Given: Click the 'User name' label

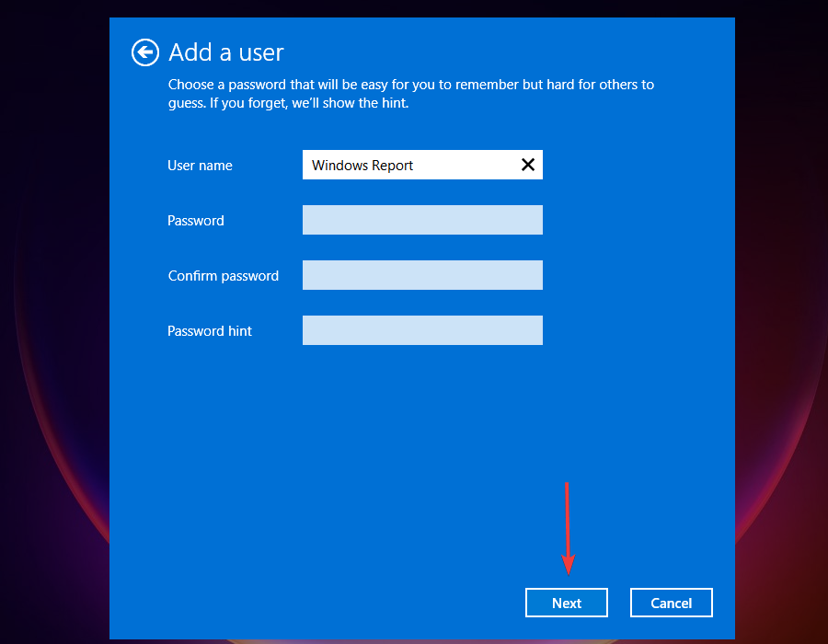Looking at the screenshot, I should (200, 166).
